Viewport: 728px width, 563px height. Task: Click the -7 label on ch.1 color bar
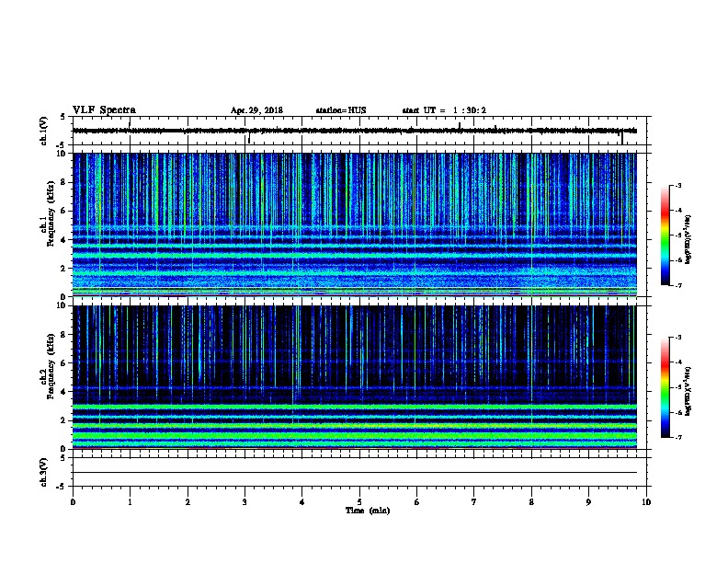677,285
